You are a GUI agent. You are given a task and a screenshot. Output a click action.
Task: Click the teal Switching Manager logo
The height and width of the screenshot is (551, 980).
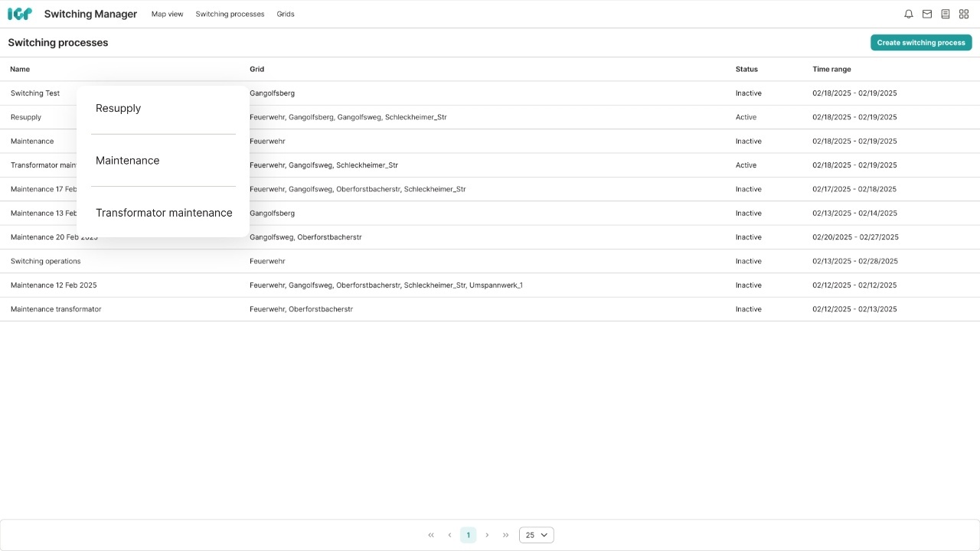(x=20, y=13)
